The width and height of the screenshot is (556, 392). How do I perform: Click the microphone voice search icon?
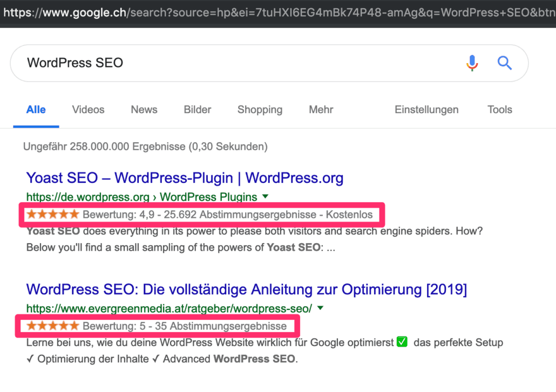472,63
